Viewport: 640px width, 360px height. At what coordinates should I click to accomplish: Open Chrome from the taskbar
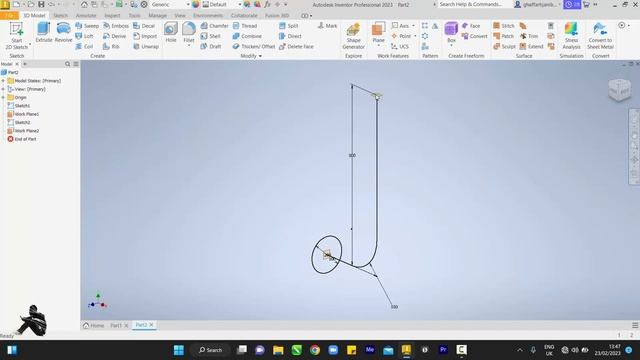coord(315,350)
